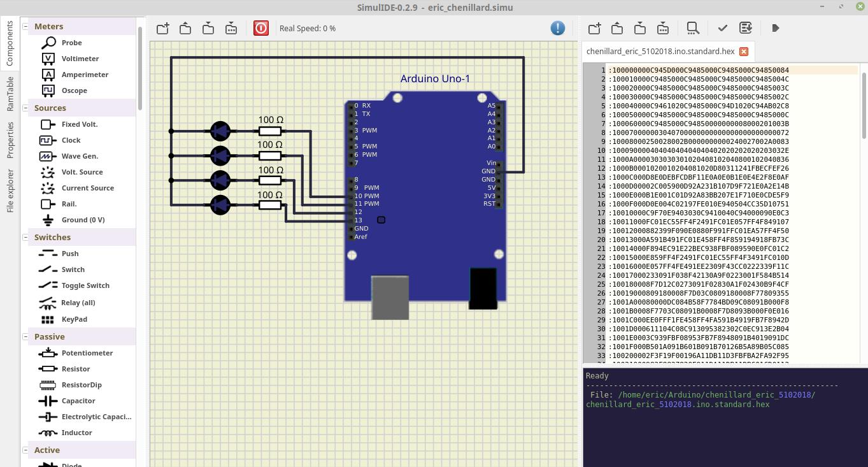
Task: Create a new circuit
Action: [163, 28]
